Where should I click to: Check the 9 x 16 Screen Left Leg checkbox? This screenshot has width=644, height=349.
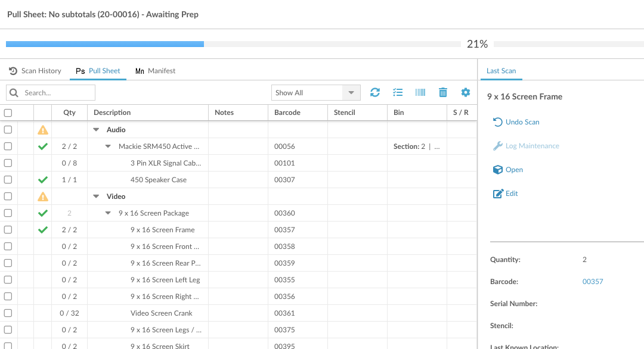pyautogui.click(x=8, y=280)
